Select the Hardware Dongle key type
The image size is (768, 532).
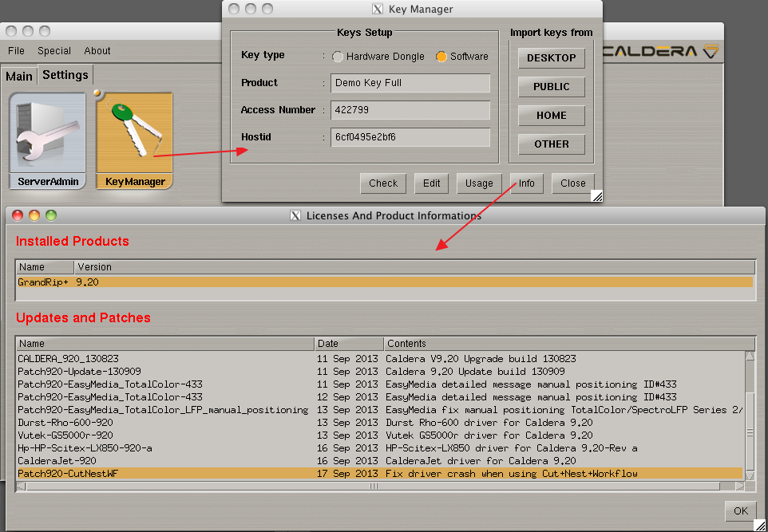pos(338,57)
